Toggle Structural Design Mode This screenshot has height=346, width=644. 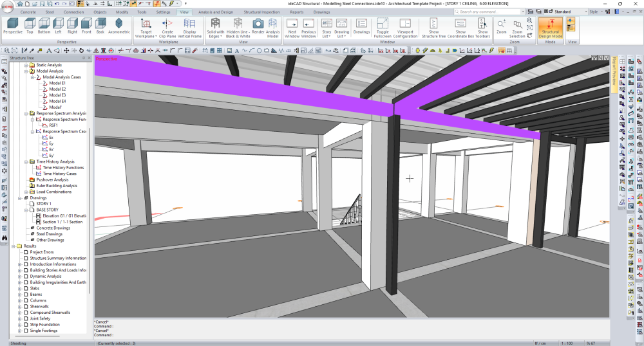tap(551, 26)
